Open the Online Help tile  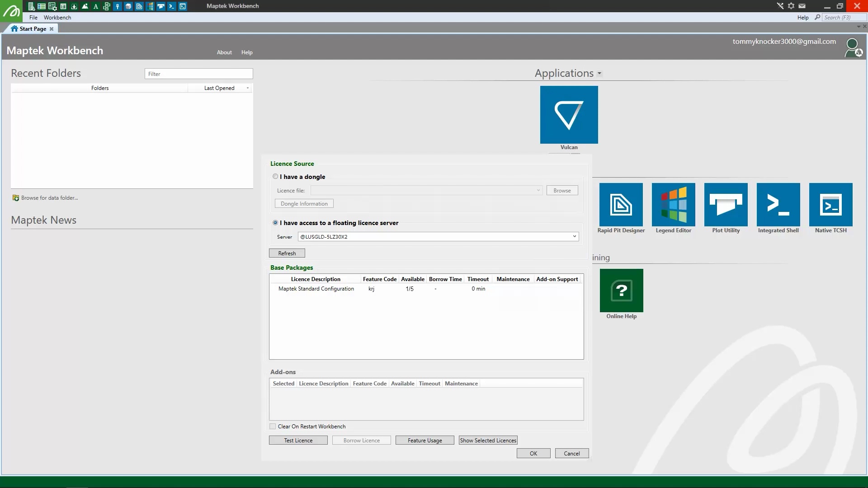(622, 291)
